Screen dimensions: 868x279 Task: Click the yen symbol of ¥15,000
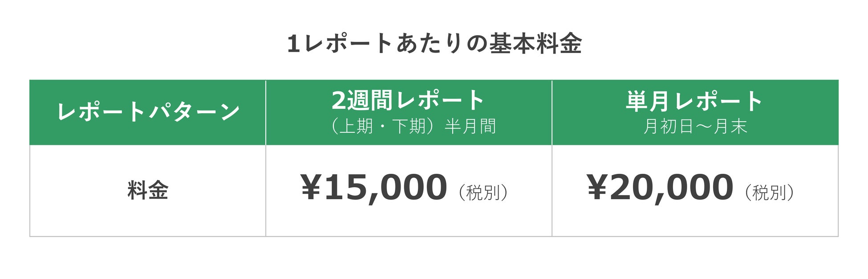click(x=312, y=187)
